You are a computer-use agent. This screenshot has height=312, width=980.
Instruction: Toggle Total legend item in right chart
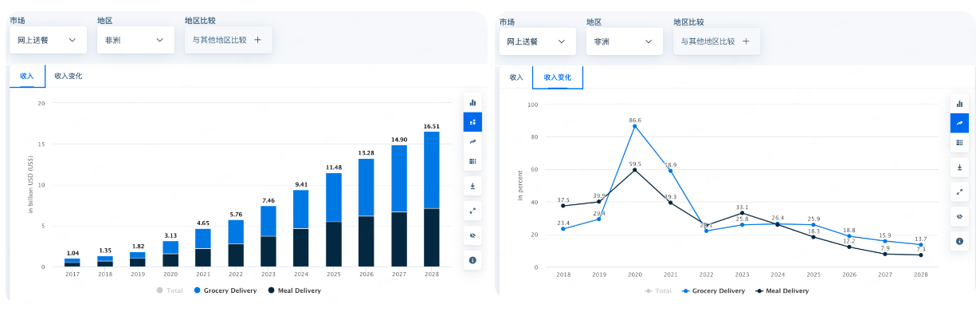(658, 291)
